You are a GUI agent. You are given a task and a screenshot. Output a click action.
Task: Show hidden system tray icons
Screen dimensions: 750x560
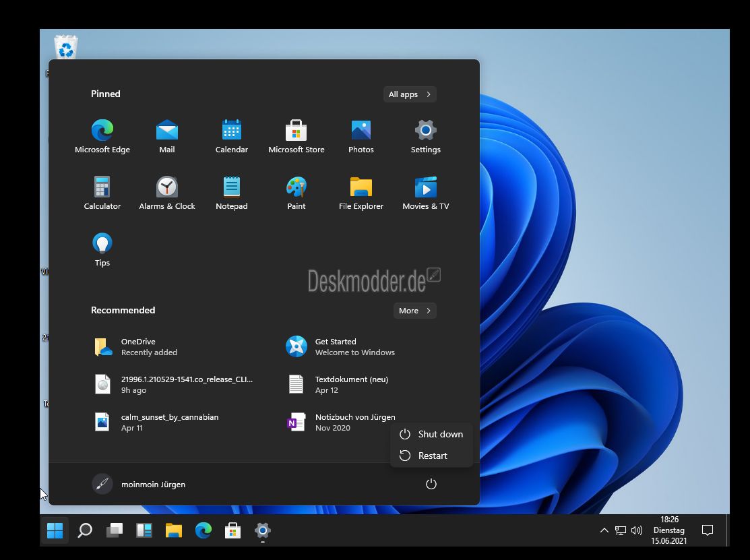(x=604, y=530)
